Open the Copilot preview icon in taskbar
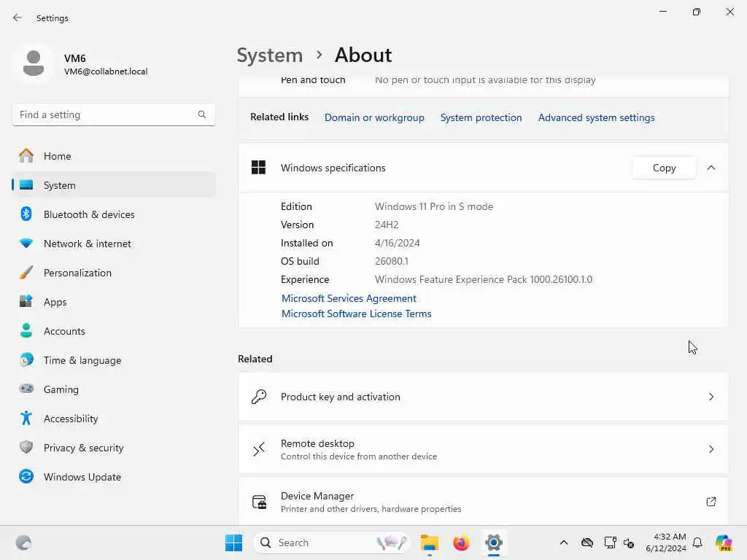Image resolution: width=747 pixels, height=560 pixels. coord(724,542)
